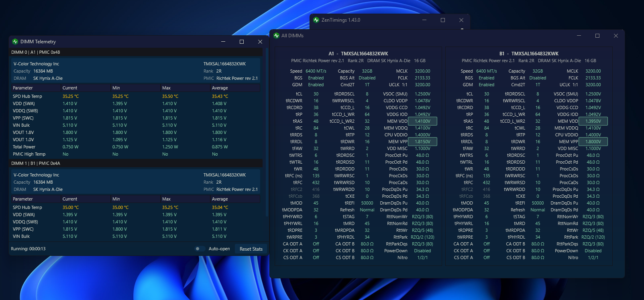Click the 'DIMM 0 | A1 | PMIC 0x48' header
The height and width of the screenshot is (300, 644).
pyautogui.click(x=136, y=52)
